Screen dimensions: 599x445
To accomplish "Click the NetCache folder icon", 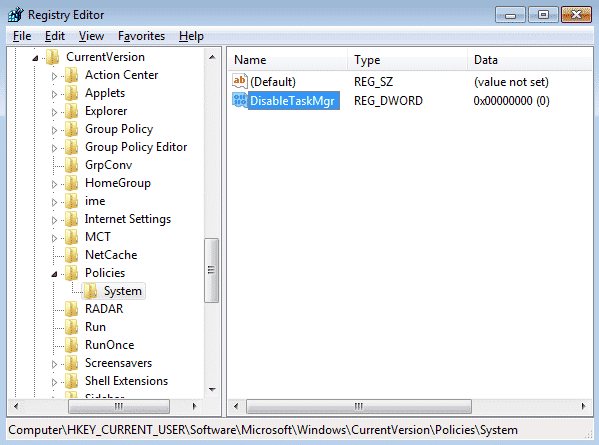I will click(x=71, y=255).
